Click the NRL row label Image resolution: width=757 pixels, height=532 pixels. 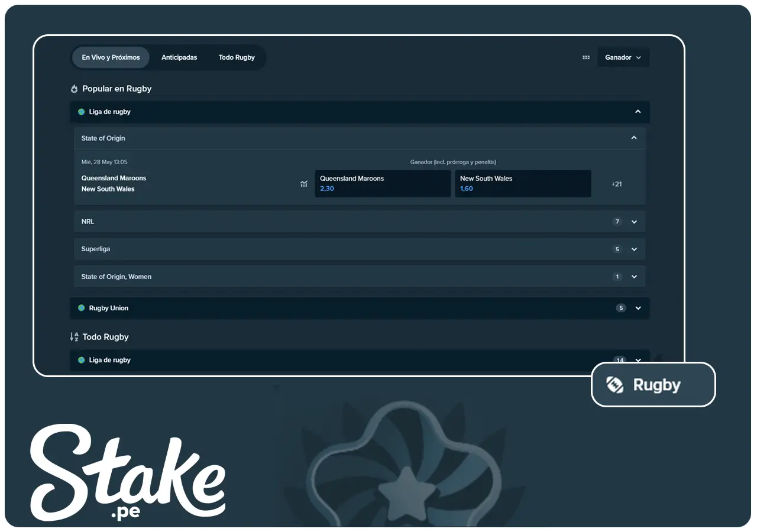(x=88, y=222)
